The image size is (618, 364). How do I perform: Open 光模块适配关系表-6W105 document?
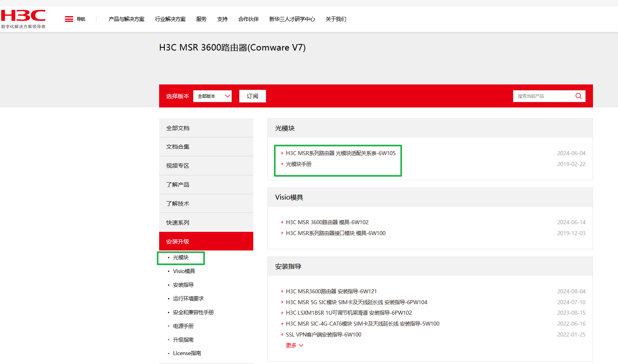pyautogui.click(x=341, y=153)
